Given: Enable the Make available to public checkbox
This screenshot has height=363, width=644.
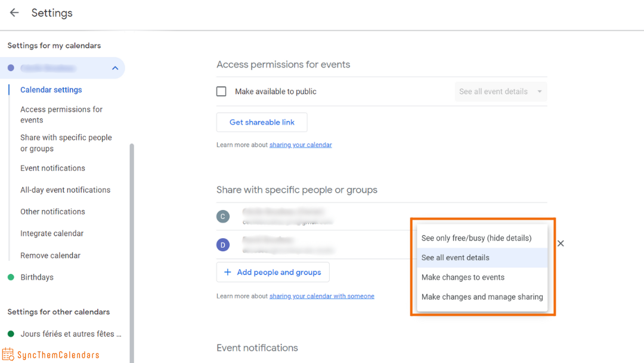Looking at the screenshot, I should coord(221,91).
